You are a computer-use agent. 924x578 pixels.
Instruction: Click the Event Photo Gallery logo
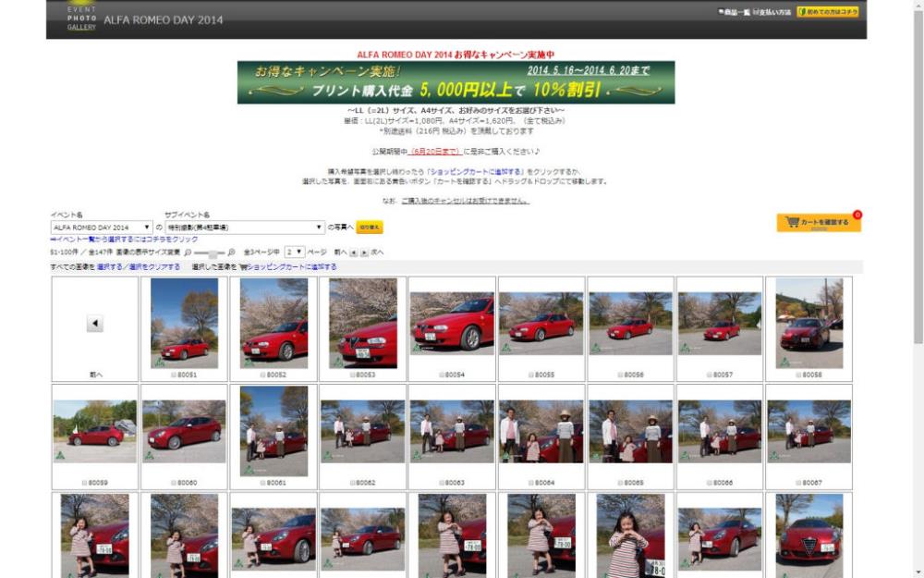coord(81,16)
